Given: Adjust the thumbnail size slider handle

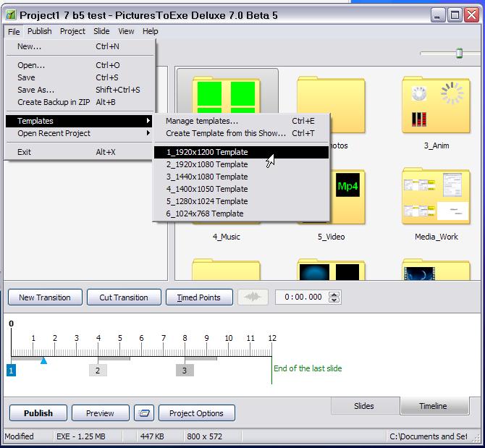Looking at the screenshot, I should (x=460, y=53).
